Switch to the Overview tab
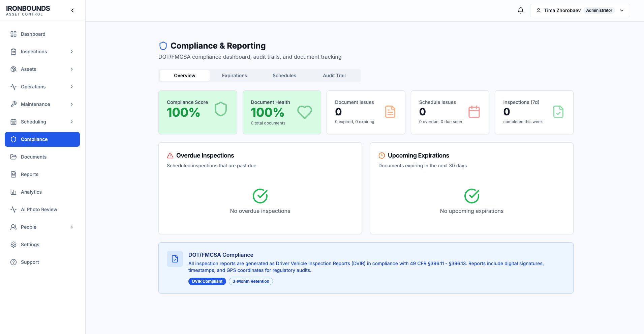 185,76
